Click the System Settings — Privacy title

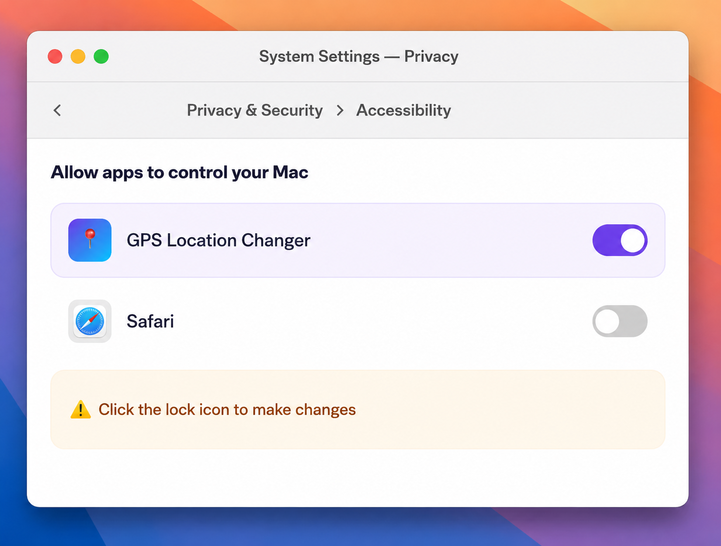(359, 57)
